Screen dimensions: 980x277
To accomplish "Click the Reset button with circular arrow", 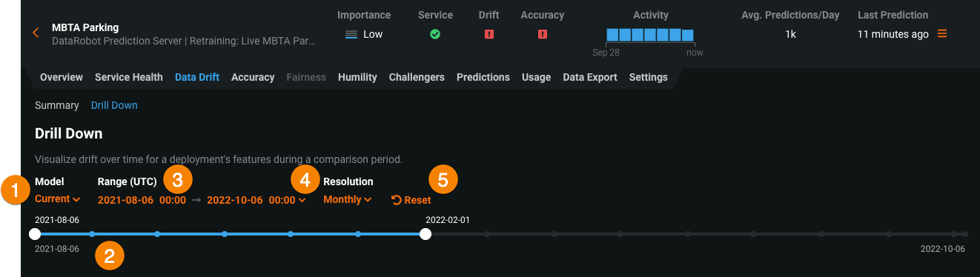I will tap(411, 200).
